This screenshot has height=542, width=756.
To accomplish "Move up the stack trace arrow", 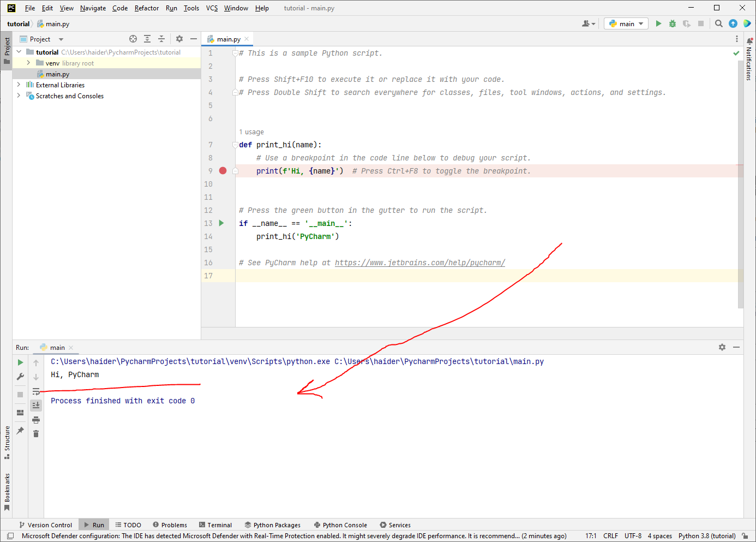I will click(36, 363).
